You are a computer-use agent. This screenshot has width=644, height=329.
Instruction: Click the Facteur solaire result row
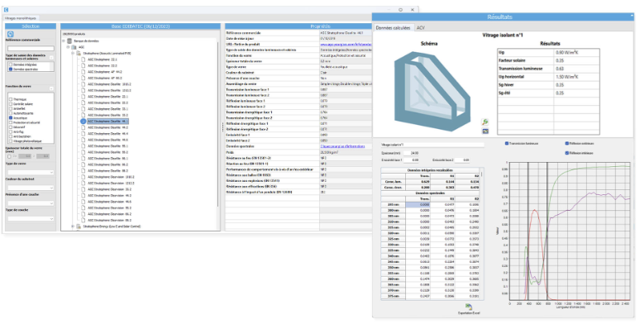[548, 60]
